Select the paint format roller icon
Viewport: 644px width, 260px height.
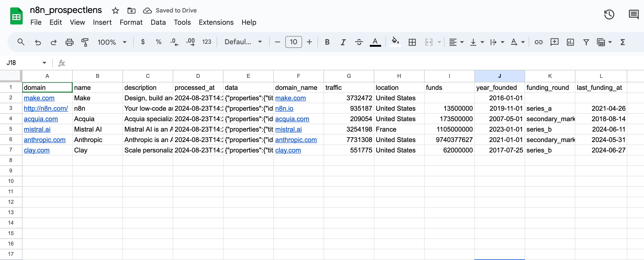point(85,42)
